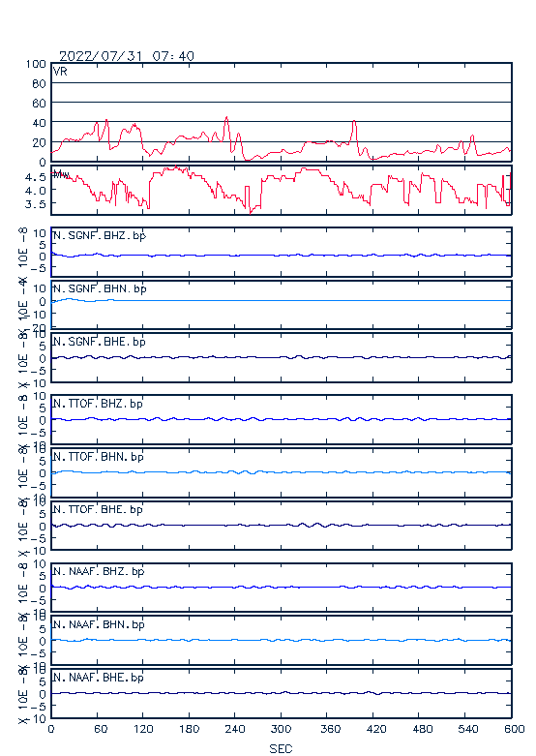Select the 60 tick label on time axis

(101, 729)
